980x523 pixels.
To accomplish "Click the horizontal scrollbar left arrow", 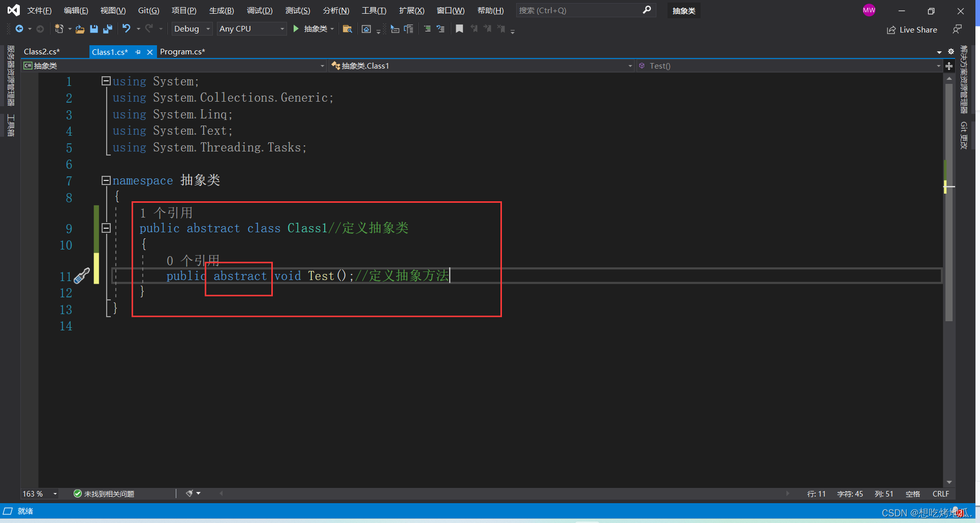I will [x=221, y=494].
